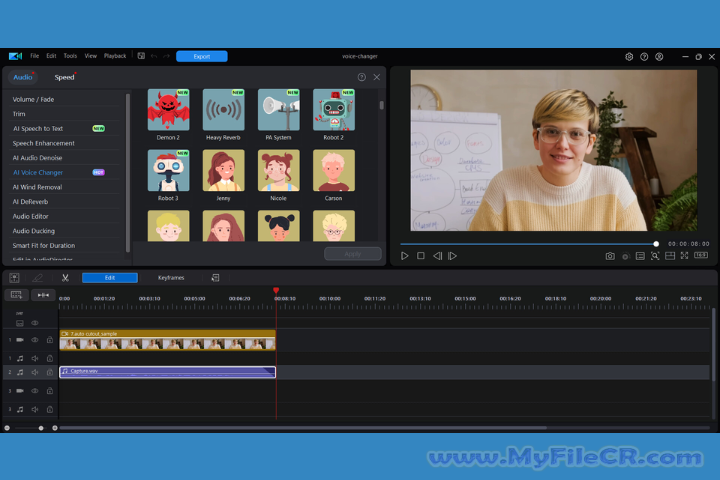Step to previous frame
Image resolution: width=720 pixels, height=480 pixels.
438,256
